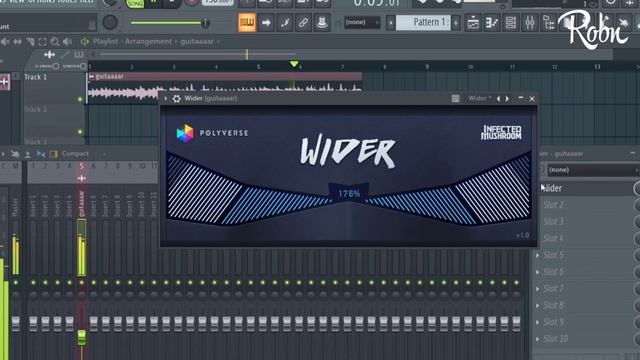Viewport: 640px width, 360px height.
Task: Click the guitaaaar channel pan knob
Action: pos(82,295)
